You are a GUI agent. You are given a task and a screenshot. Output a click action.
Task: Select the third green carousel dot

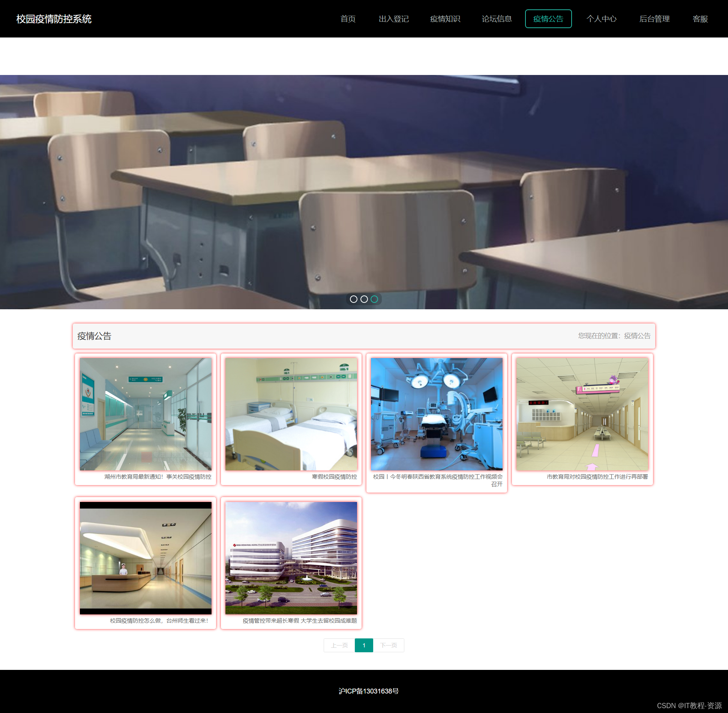pyautogui.click(x=374, y=299)
